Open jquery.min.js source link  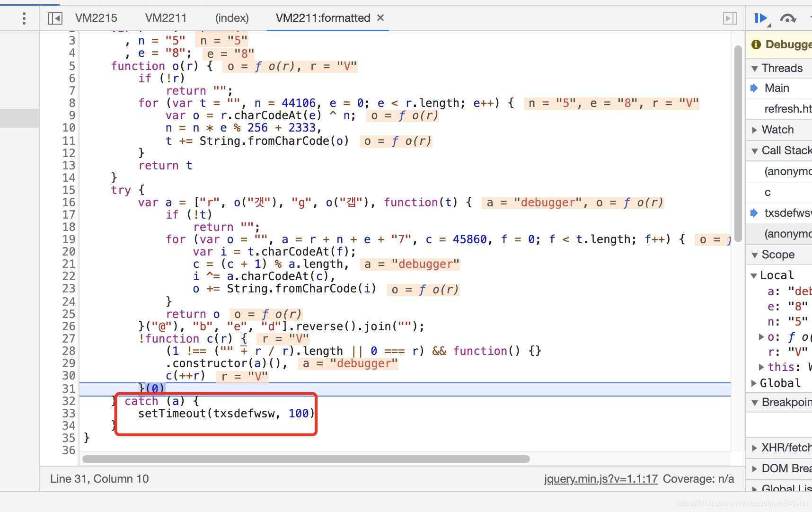601,479
